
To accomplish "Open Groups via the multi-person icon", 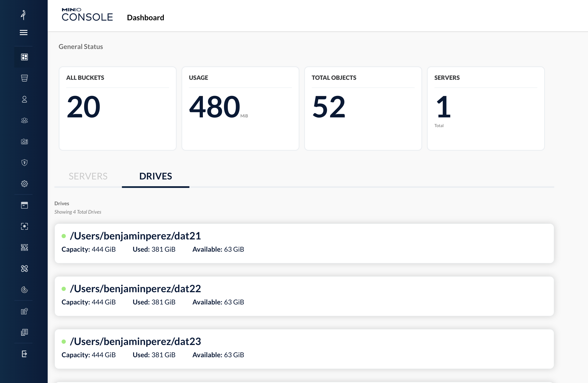I will (24, 120).
